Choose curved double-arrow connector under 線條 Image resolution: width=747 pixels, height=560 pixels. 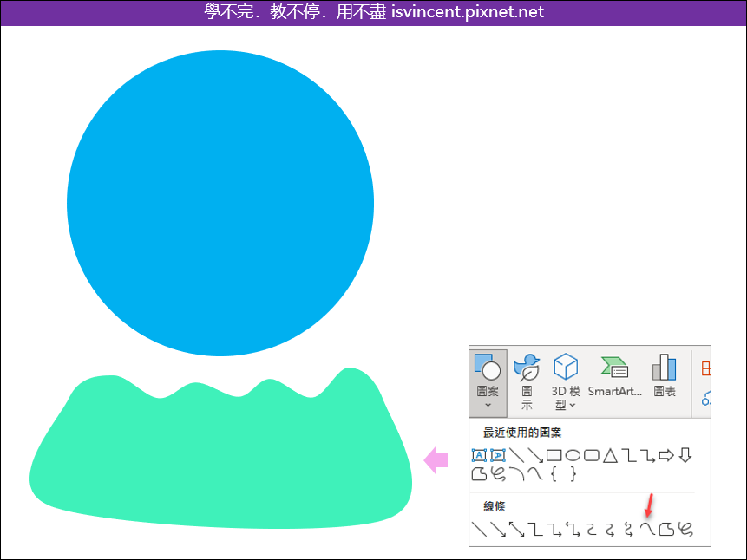pyautogui.click(x=629, y=529)
